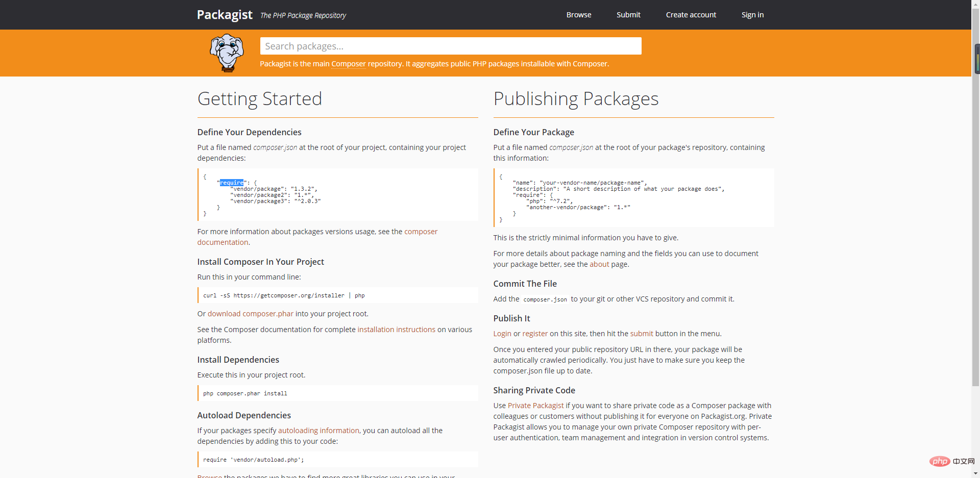
Task: Open the Private Packagist link
Action: click(535, 406)
